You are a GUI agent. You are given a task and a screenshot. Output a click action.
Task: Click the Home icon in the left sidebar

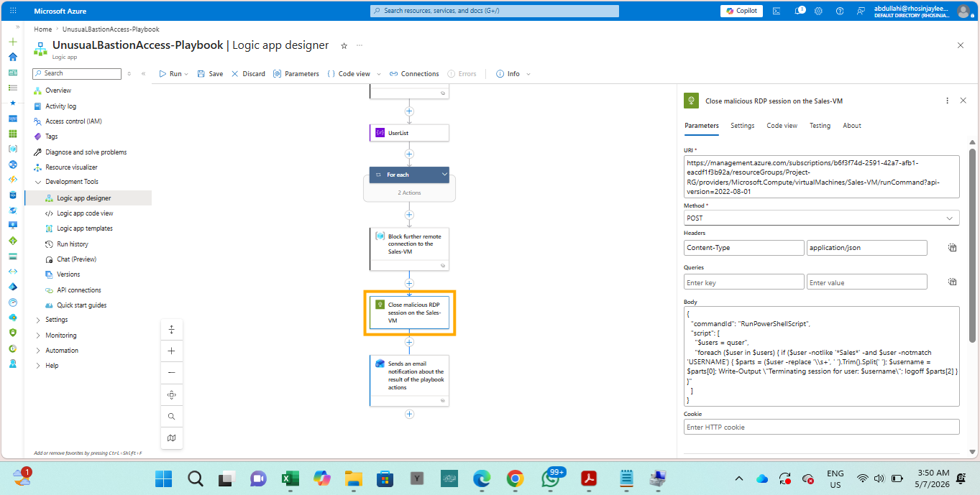coord(12,57)
